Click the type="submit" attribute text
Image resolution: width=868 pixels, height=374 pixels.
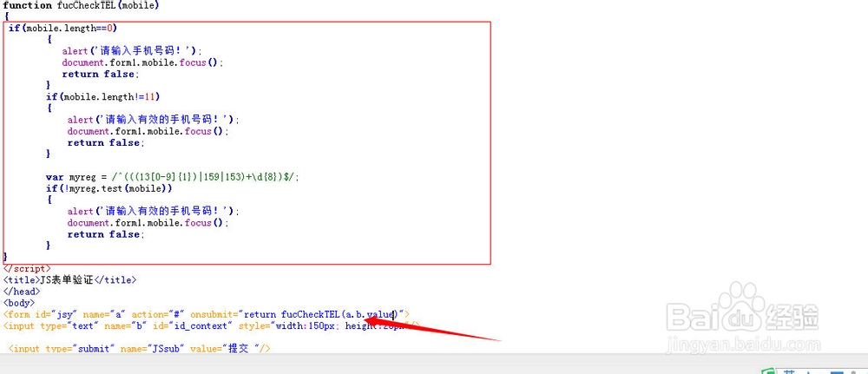(80, 349)
